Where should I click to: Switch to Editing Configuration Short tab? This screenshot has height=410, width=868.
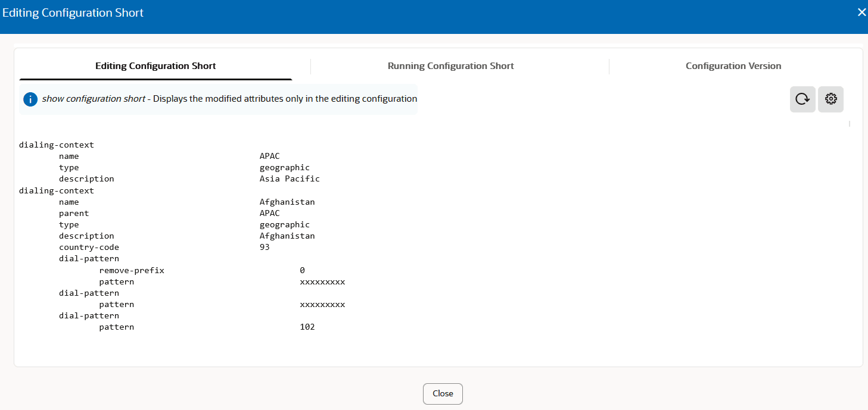[155, 66]
